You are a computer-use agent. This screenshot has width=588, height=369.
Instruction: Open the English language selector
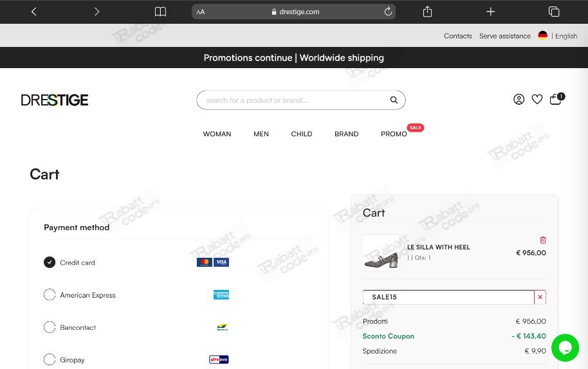pyautogui.click(x=566, y=36)
